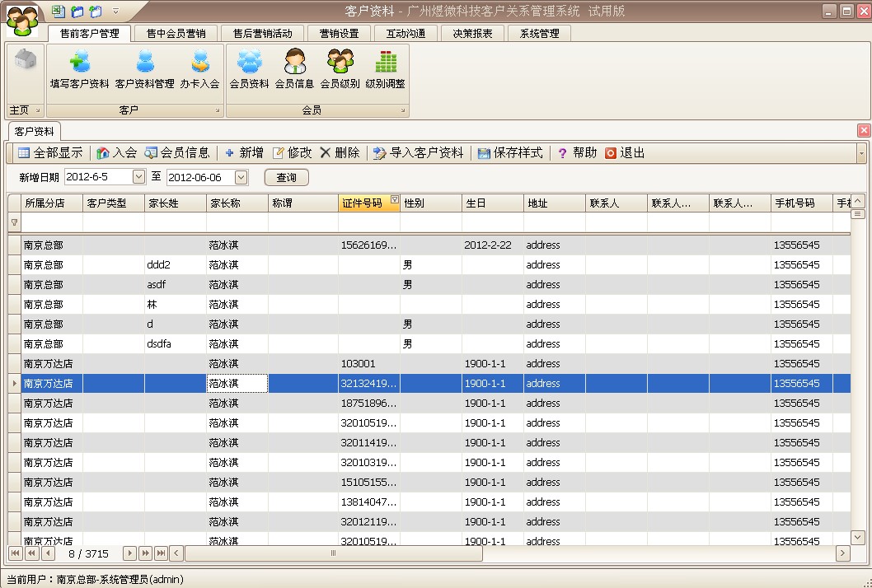The image size is (872, 588).
Task: Open 会员级别 ribbon icon
Action: pos(340,69)
